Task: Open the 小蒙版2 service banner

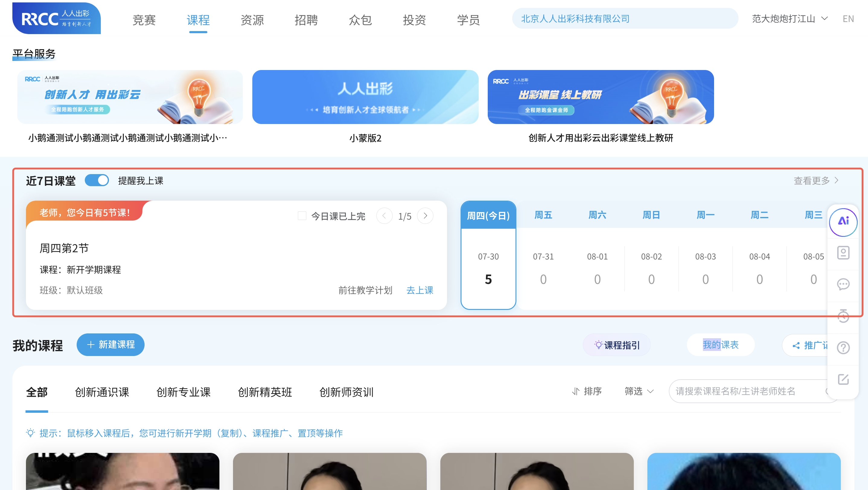Action: pos(365,97)
